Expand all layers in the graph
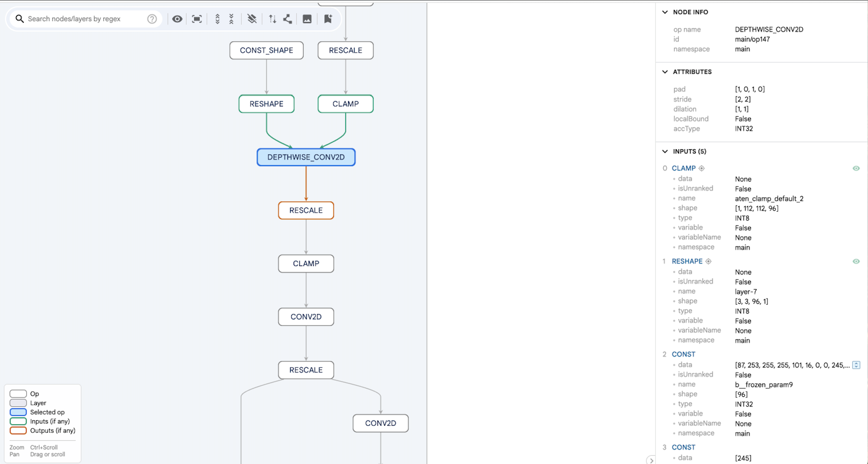The height and width of the screenshot is (464, 868). (217, 19)
